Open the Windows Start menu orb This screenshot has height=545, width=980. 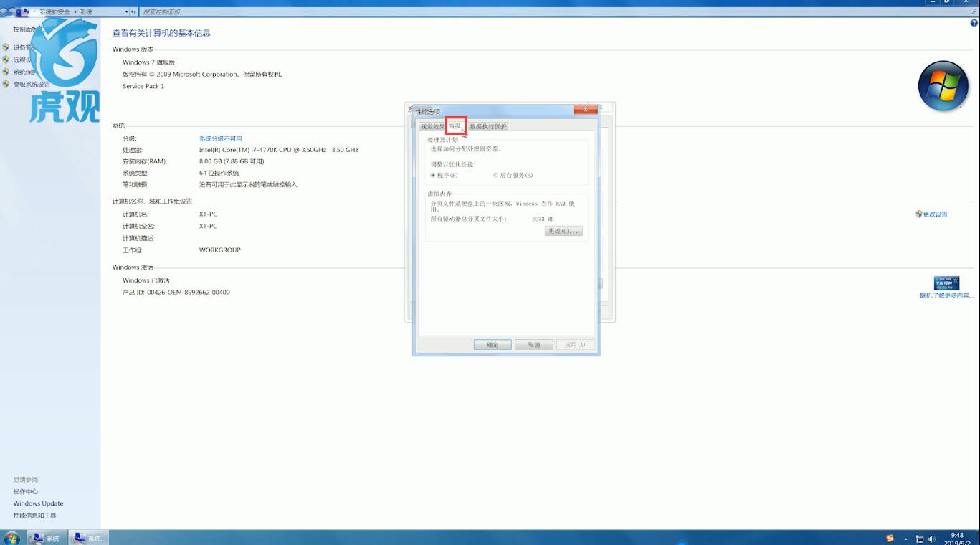[x=11, y=538]
